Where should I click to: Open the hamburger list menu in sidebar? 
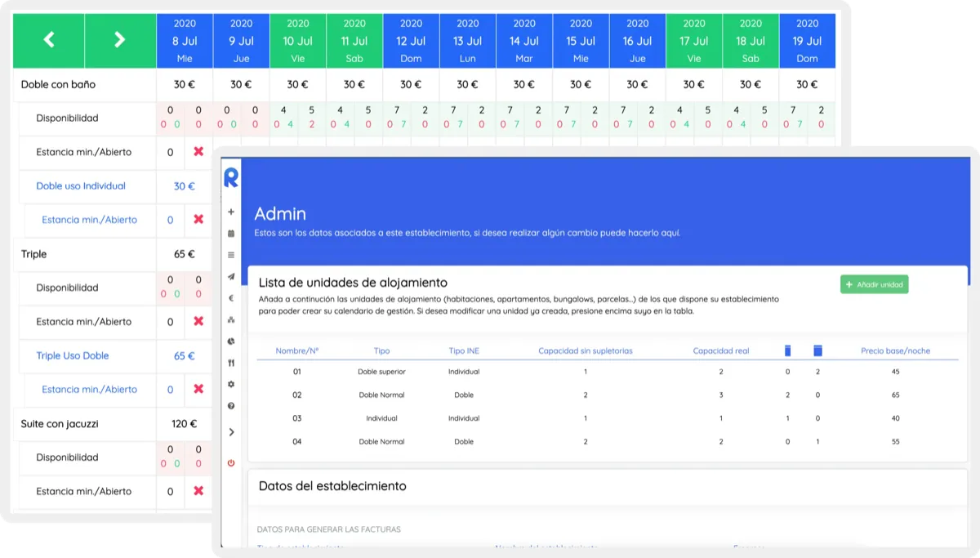(231, 255)
